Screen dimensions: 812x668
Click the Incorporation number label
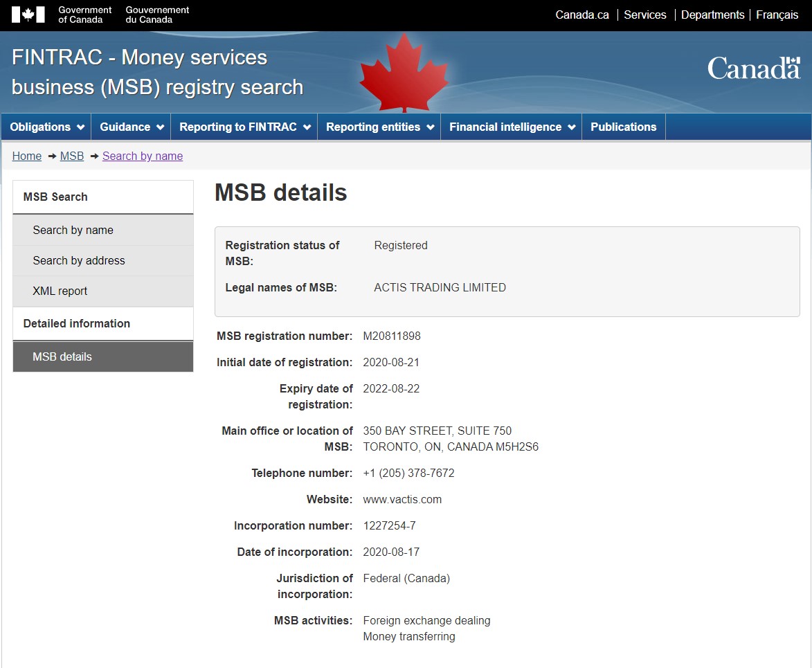click(x=293, y=526)
